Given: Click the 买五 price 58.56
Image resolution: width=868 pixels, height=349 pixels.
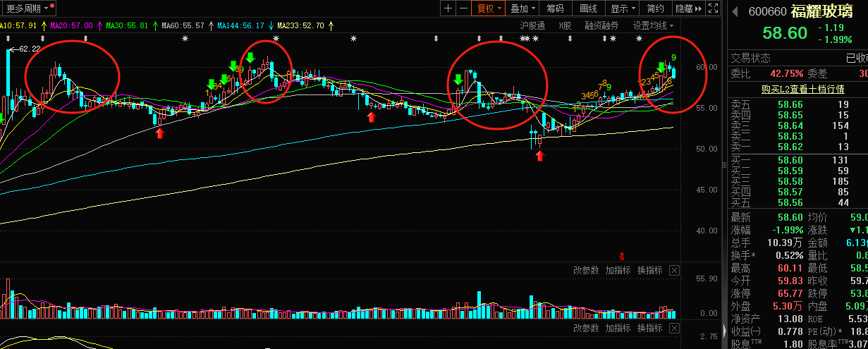Looking at the screenshot, I should point(790,202).
